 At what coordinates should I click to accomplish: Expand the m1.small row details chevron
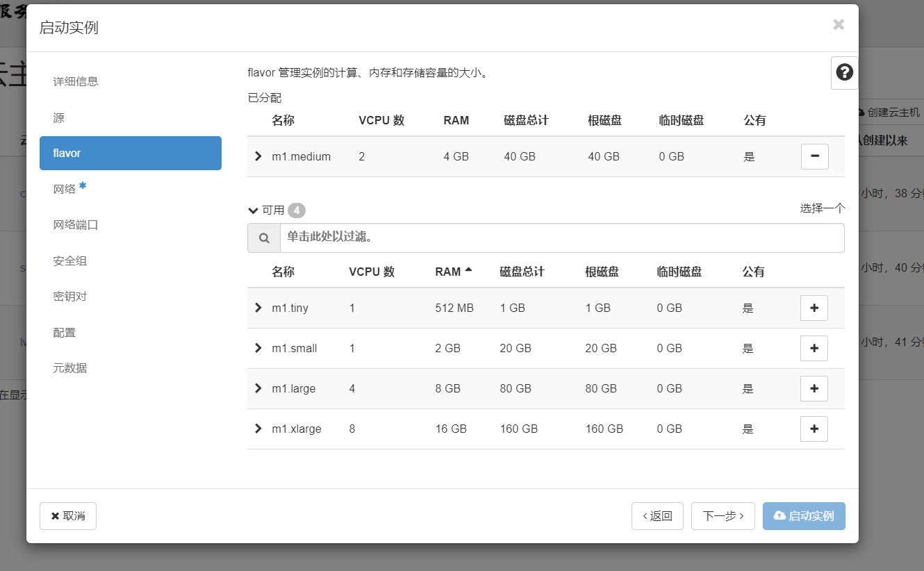point(258,348)
